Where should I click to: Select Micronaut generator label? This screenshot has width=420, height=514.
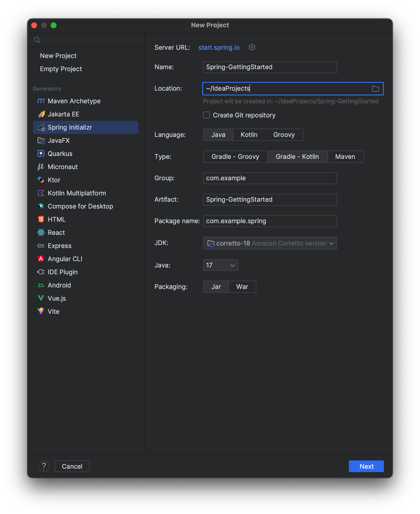pyautogui.click(x=63, y=167)
